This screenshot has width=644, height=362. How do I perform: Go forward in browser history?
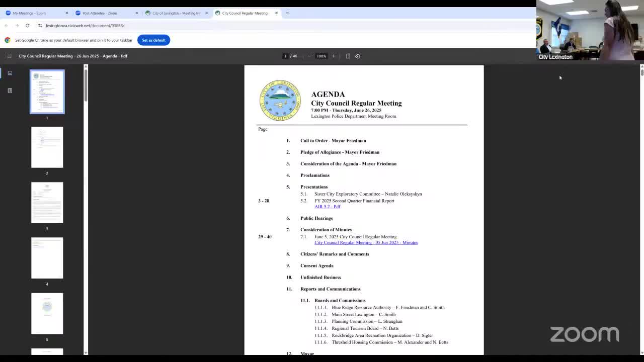(17, 26)
